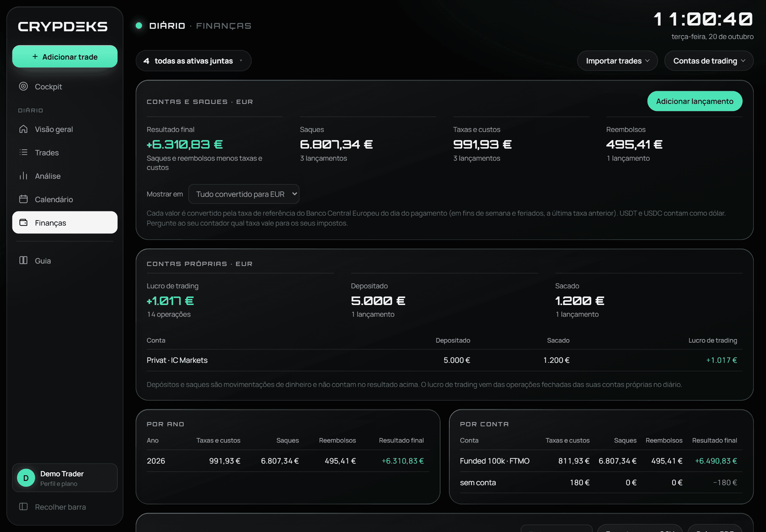The image size is (766, 532).
Task: Open the Tudo convertido para EUR selector
Action: (x=244, y=194)
